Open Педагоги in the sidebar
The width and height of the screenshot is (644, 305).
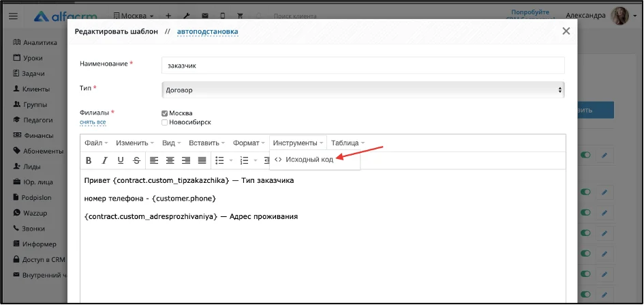33,120
